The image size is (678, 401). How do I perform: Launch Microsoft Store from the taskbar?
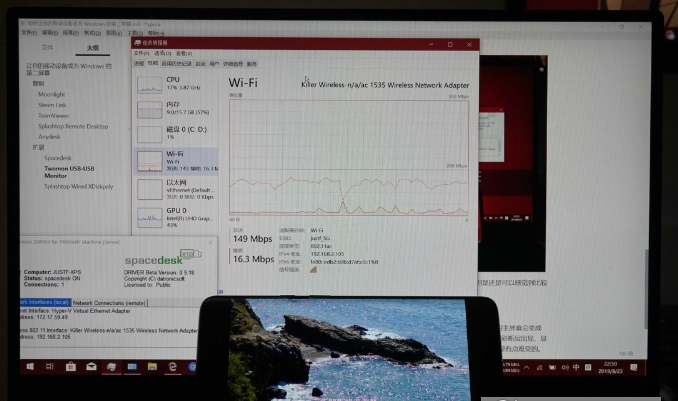click(70, 366)
